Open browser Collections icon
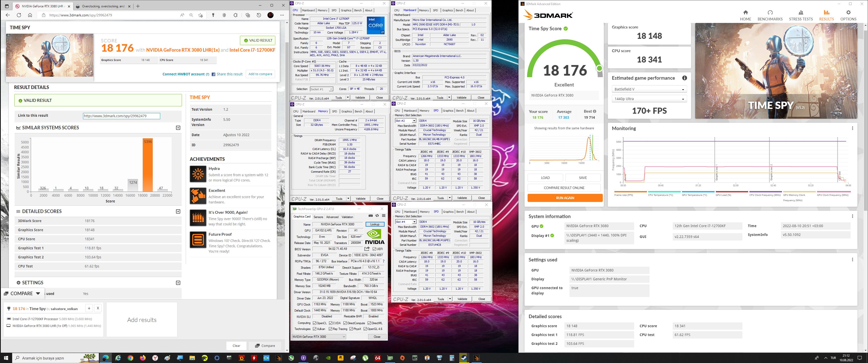868x363 pixels. [248, 15]
